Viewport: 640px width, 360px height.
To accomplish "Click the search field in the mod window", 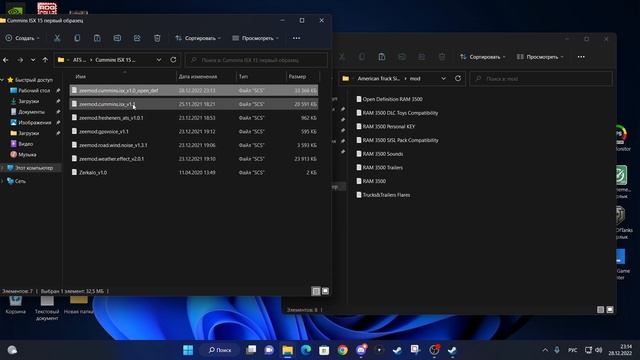I will point(541,78).
